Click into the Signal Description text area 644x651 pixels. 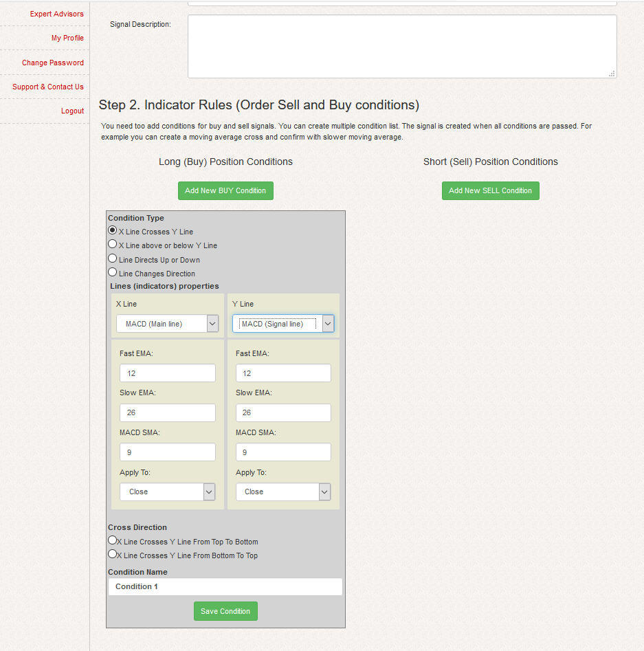(x=402, y=47)
